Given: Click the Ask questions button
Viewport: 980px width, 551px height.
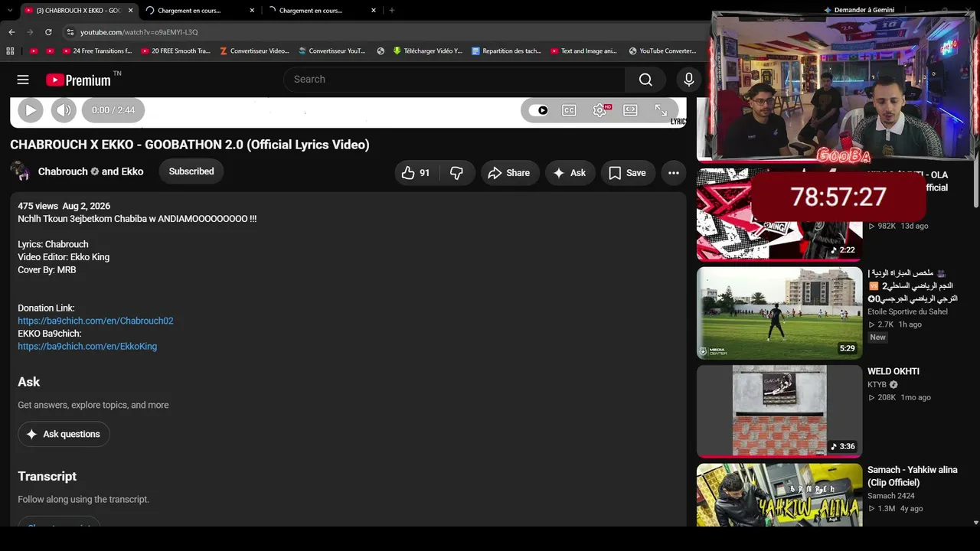Looking at the screenshot, I should click(x=64, y=434).
